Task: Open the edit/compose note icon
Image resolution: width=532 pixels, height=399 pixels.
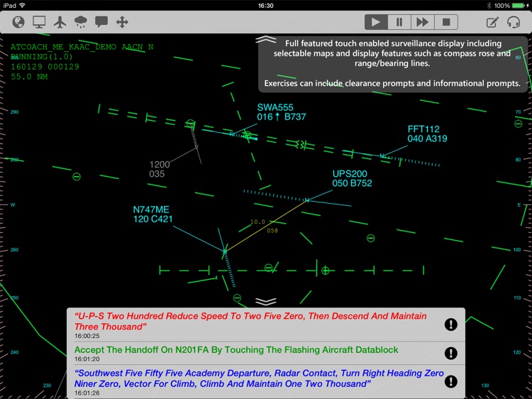Action: coord(492,22)
